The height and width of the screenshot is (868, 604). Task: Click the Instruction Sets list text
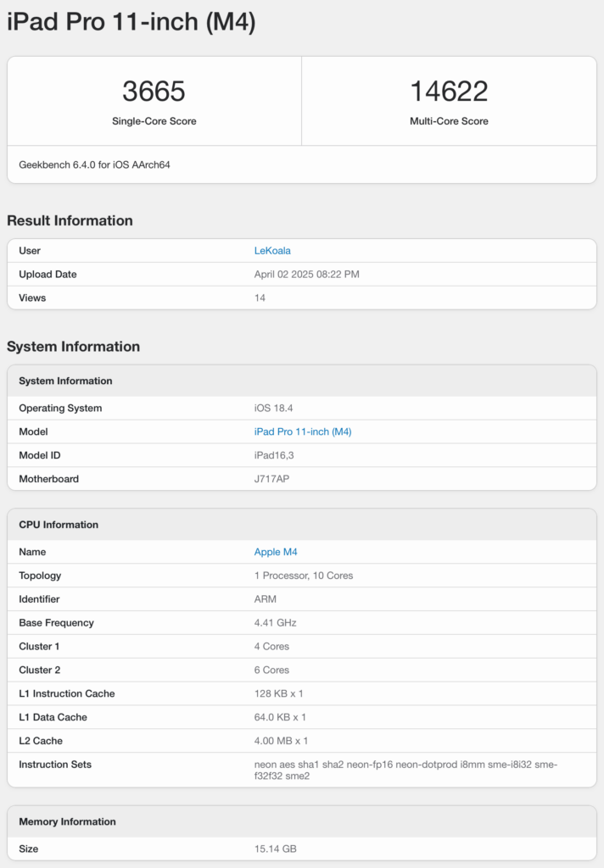405,770
